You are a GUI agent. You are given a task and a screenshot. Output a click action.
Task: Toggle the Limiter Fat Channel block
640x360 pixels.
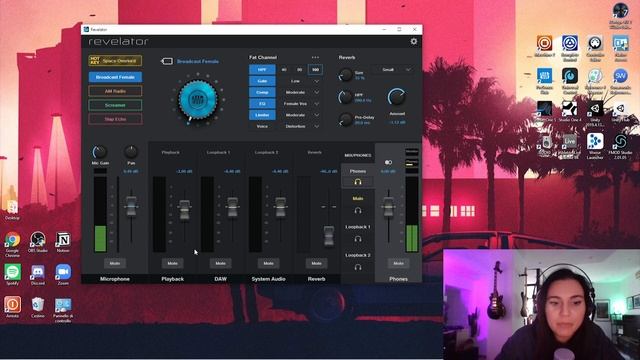pos(262,115)
